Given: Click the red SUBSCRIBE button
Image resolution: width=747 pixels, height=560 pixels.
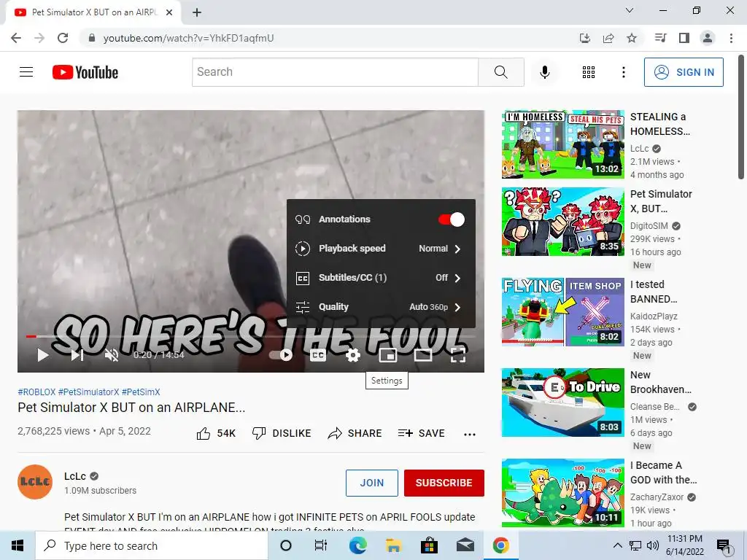Looking at the screenshot, I should coord(444,483).
